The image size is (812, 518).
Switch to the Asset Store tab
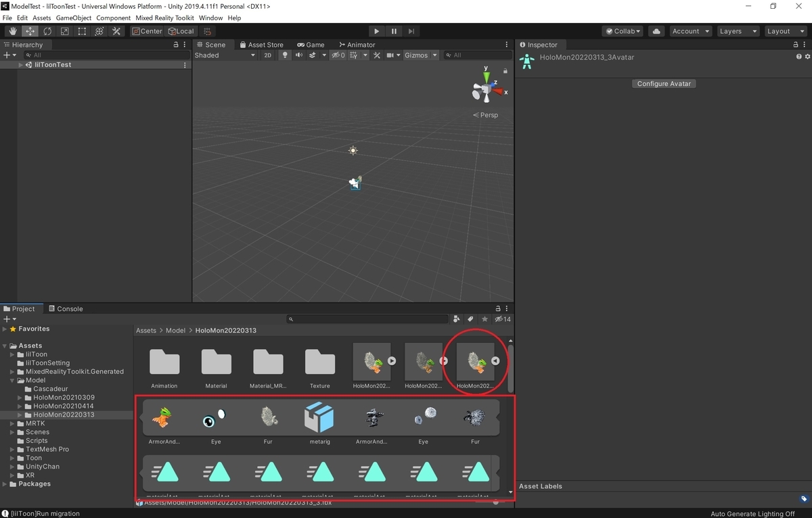[262, 45]
